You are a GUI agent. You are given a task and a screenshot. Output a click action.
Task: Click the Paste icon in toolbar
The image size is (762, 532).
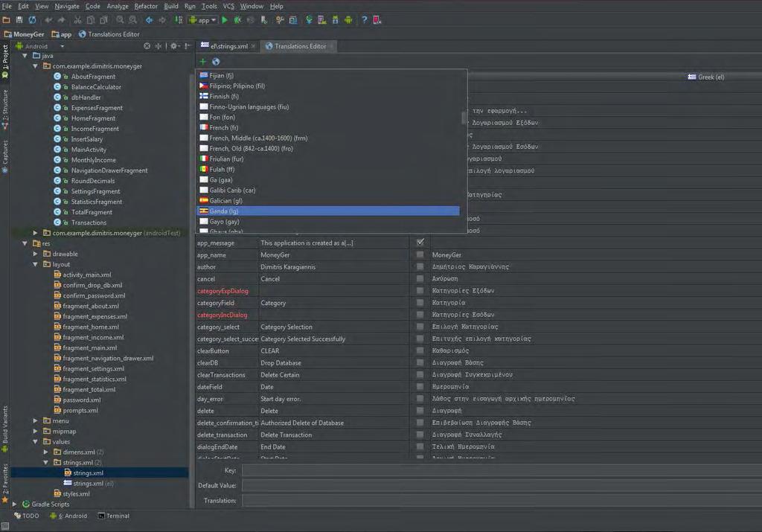click(x=103, y=20)
